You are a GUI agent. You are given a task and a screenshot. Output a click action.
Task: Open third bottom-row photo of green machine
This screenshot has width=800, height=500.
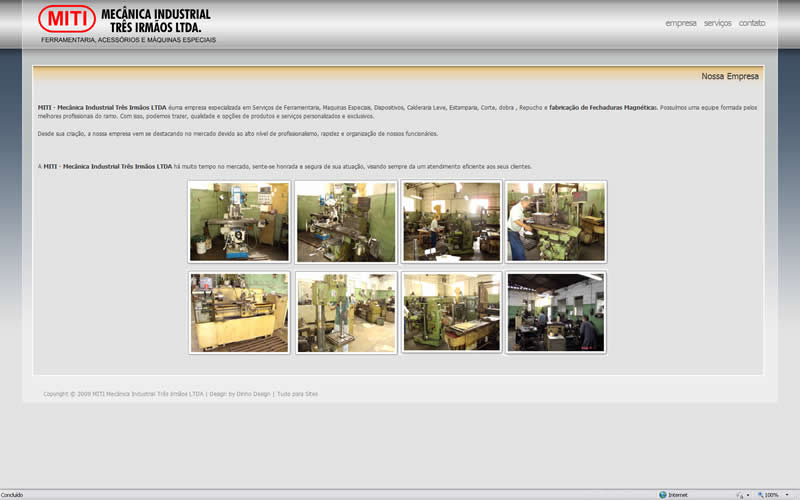click(x=451, y=312)
